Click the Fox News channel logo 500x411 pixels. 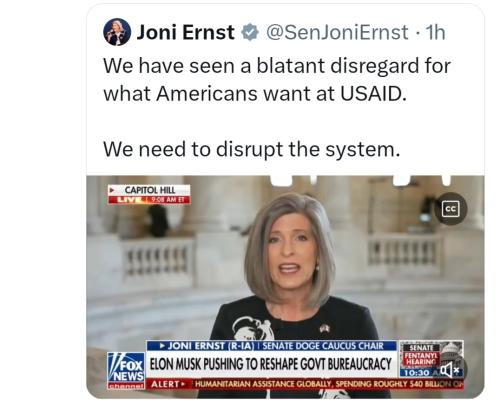click(x=126, y=371)
